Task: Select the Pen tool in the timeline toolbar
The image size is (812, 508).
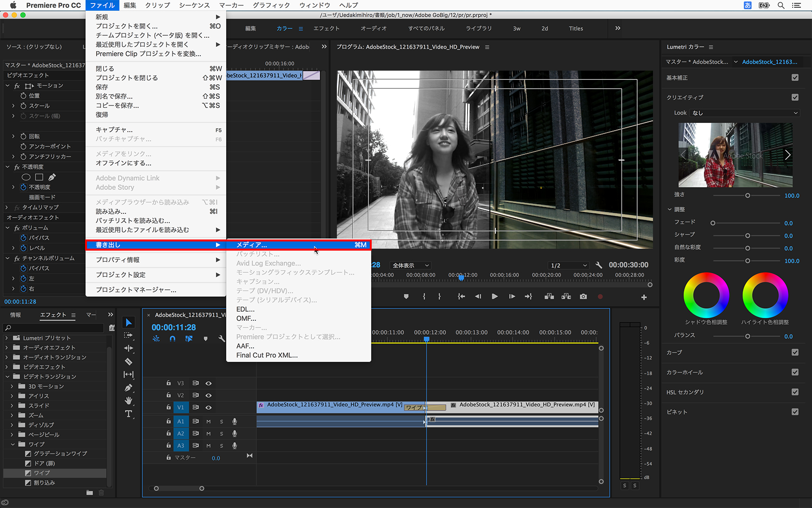Action: [x=129, y=388]
